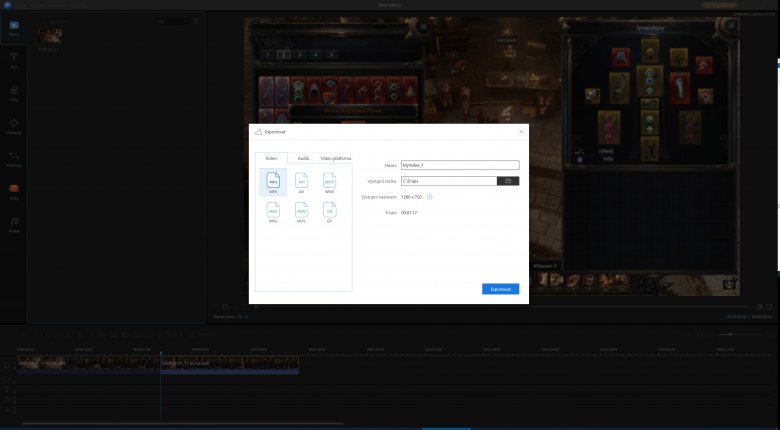Select the WMV format icon
The height and width of the screenshot is (430, 780).
tap(329, 182)
